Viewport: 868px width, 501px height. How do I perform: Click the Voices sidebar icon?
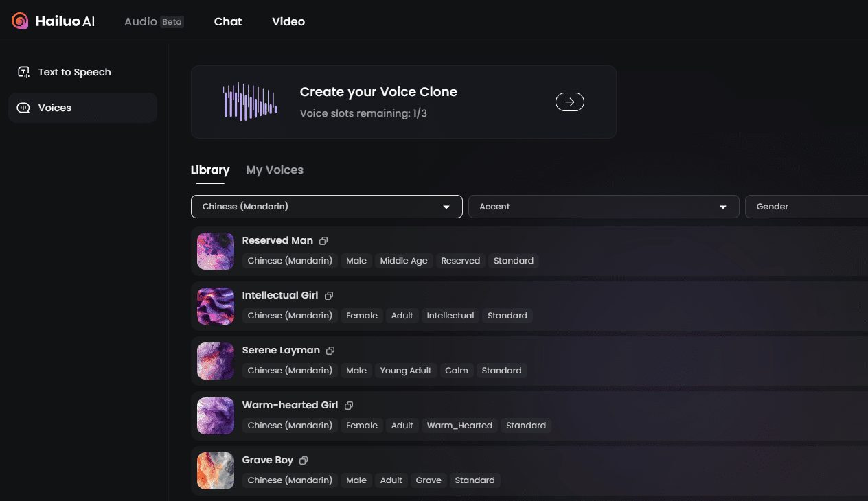24,108
